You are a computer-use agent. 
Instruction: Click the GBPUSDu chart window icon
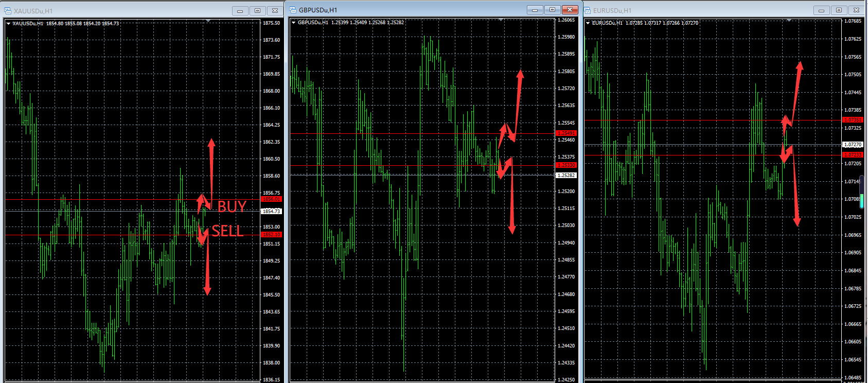(x=293, y=10)
